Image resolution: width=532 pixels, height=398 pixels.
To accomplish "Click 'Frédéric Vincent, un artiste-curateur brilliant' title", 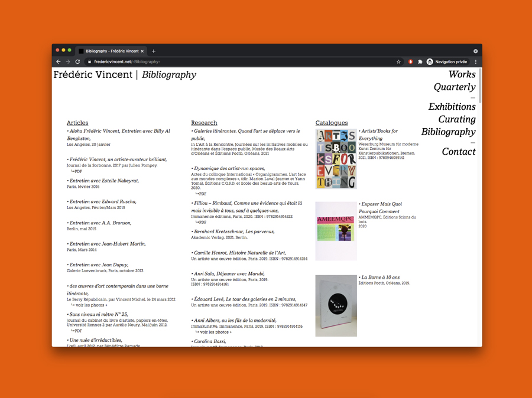I will tap(117, 159).
